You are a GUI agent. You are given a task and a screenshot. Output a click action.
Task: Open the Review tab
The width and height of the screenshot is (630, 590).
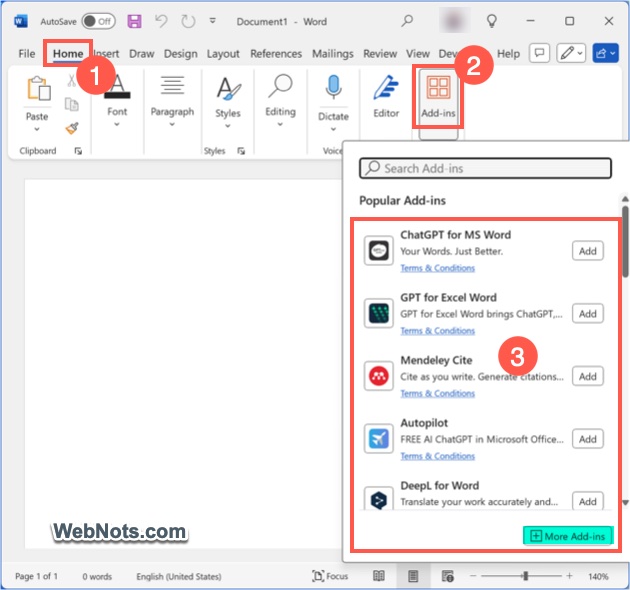(x=380, y=53)
